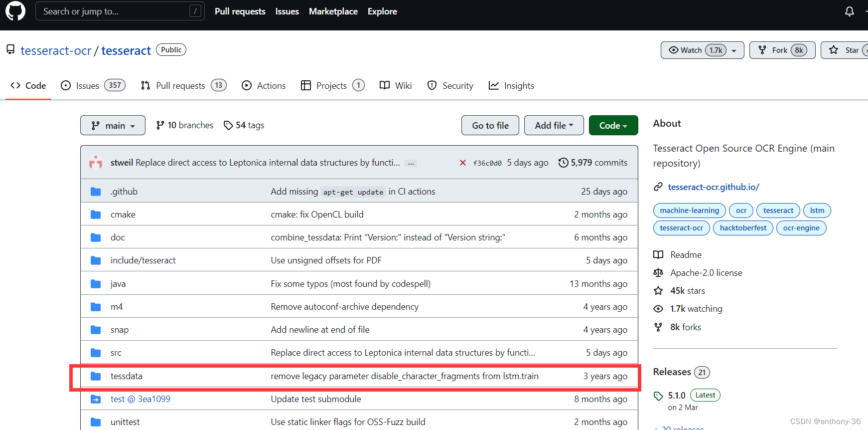This screenshot has width=868, height=430.
Task: Open the Code tab
Action: coord(28,86)
